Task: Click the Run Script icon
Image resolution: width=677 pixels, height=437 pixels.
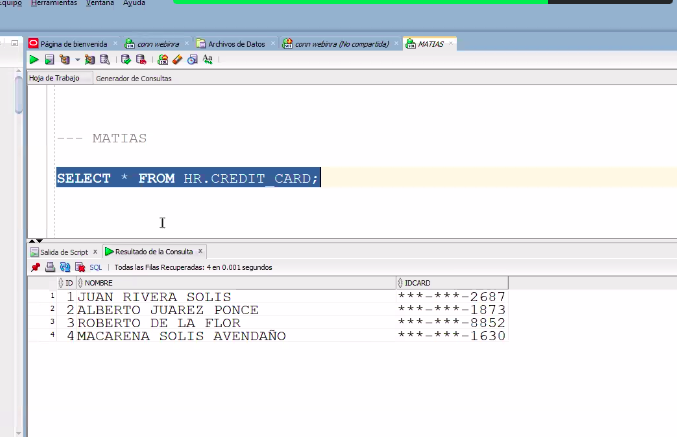Action: 48,60
